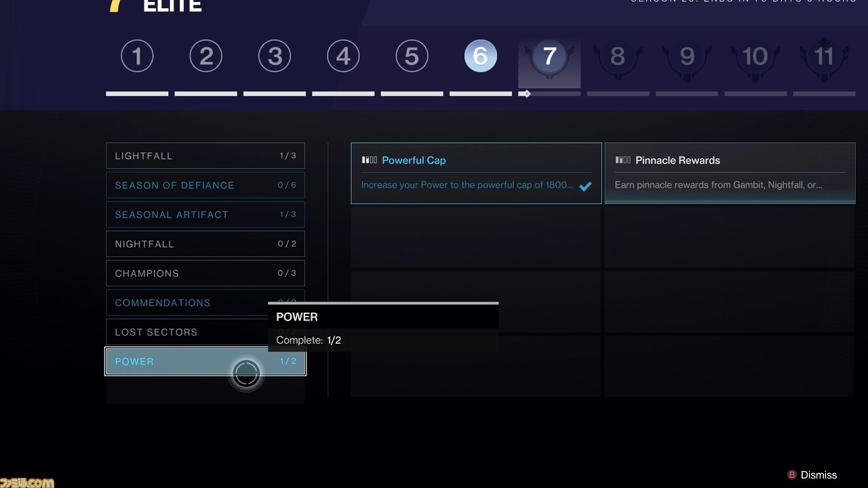This screenshot has width=868, height=488.
Task: Click the 'Complete: 1/2' tooltip text
Action: 309,340
